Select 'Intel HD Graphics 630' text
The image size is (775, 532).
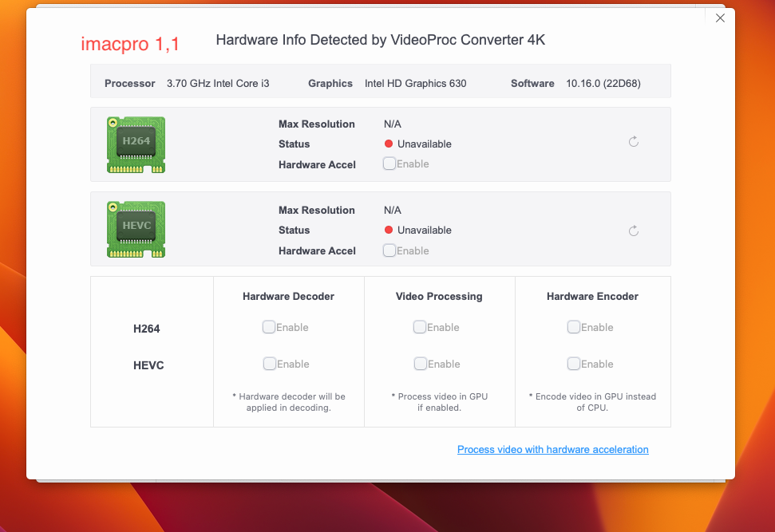pos(416,84)
